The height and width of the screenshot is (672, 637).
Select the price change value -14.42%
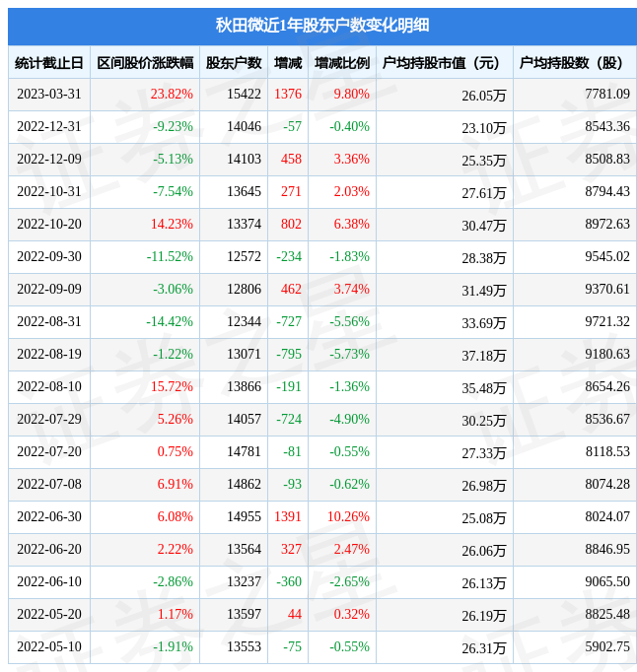(x=170, y=322)
